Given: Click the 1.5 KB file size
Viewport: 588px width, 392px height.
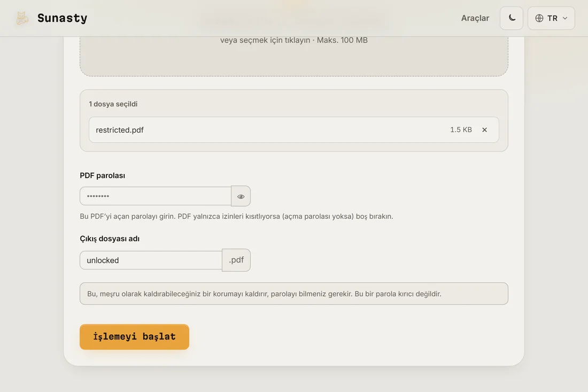Looking at the screenshot, I should [x=461, y=130].
